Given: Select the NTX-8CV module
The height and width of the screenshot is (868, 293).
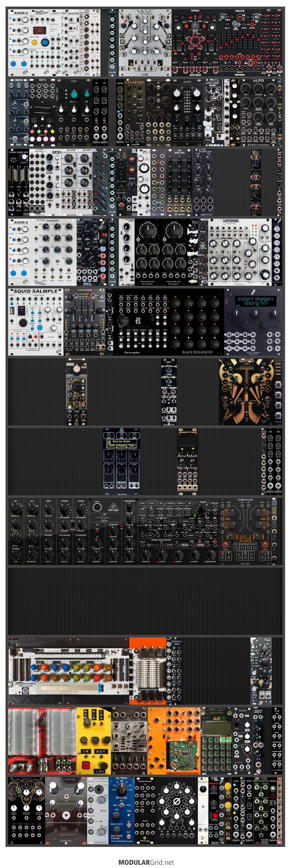Looking at the screenshot, I should (276, 252).
